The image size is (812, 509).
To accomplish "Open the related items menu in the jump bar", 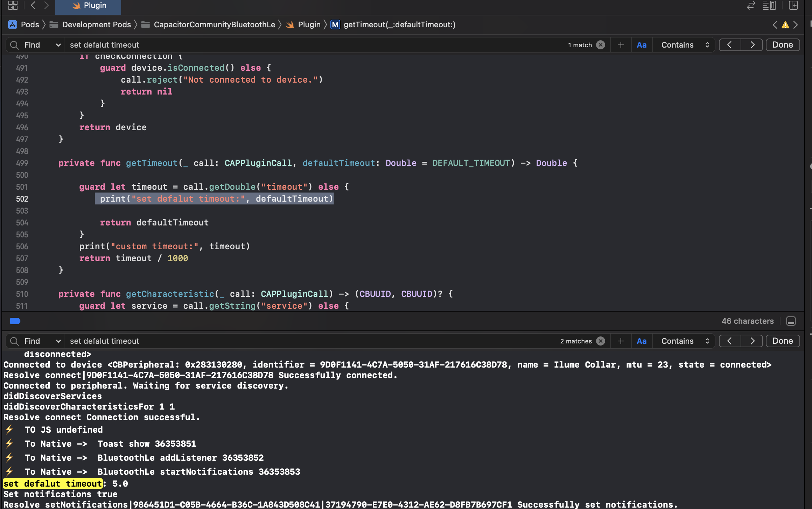I will pos(13,6).
